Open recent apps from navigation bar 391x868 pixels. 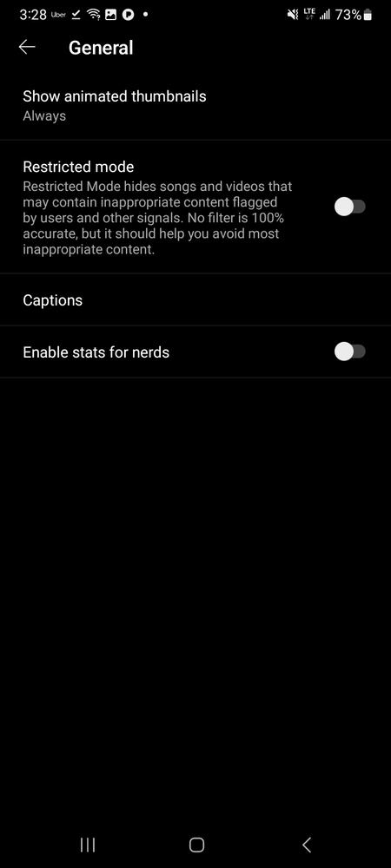(x=88, y=845)
